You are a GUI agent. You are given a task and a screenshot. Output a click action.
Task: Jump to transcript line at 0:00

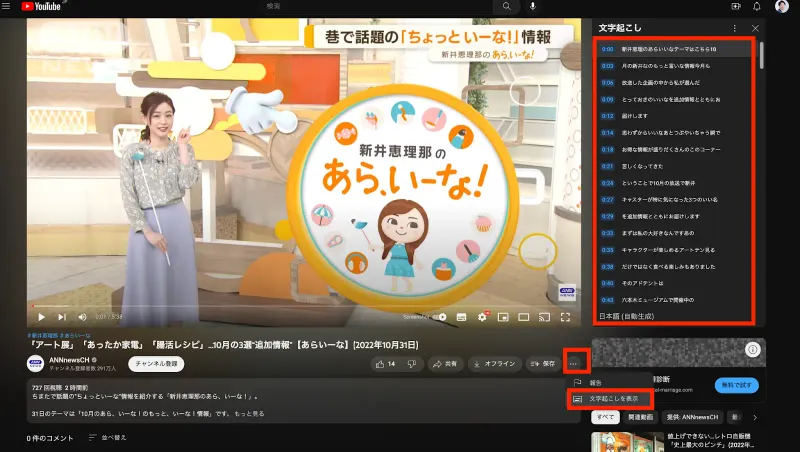click(674, 49)
